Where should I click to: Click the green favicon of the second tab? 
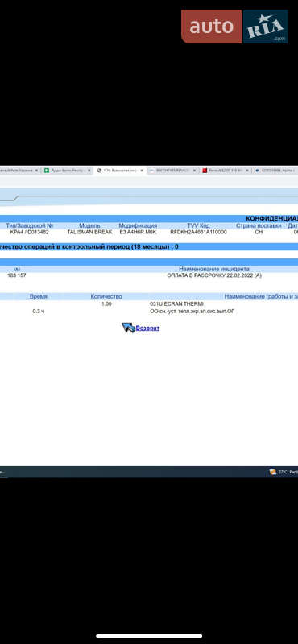[47, 171]
